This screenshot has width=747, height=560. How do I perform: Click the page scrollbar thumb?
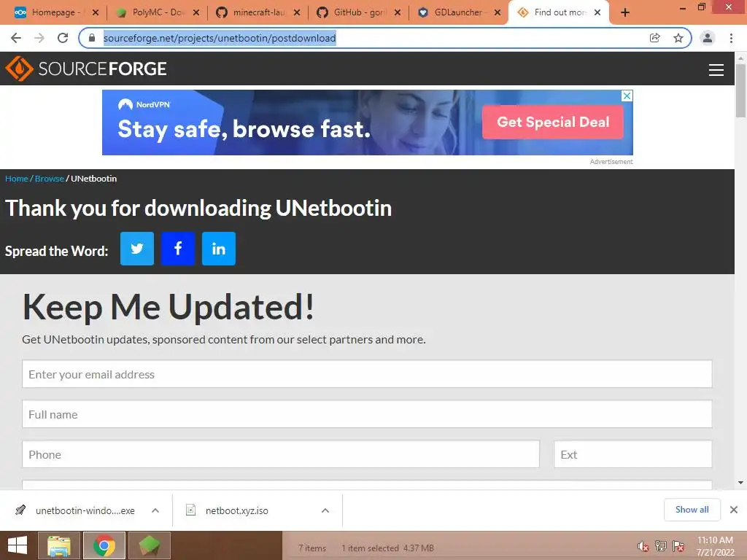pyautogui.click(x=740, y=90)
